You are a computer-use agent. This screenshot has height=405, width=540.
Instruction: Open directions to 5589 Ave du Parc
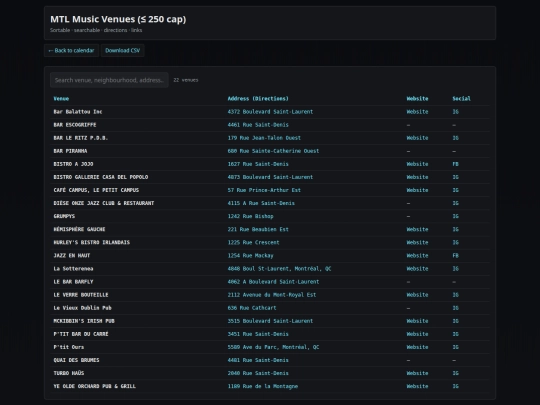273,347
